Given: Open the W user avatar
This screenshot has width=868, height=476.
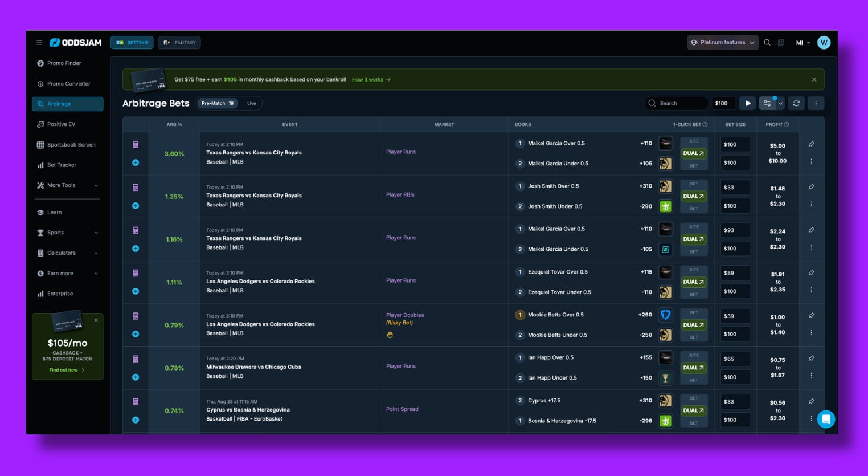Looking at the screenshot, I should coord(824,43).
